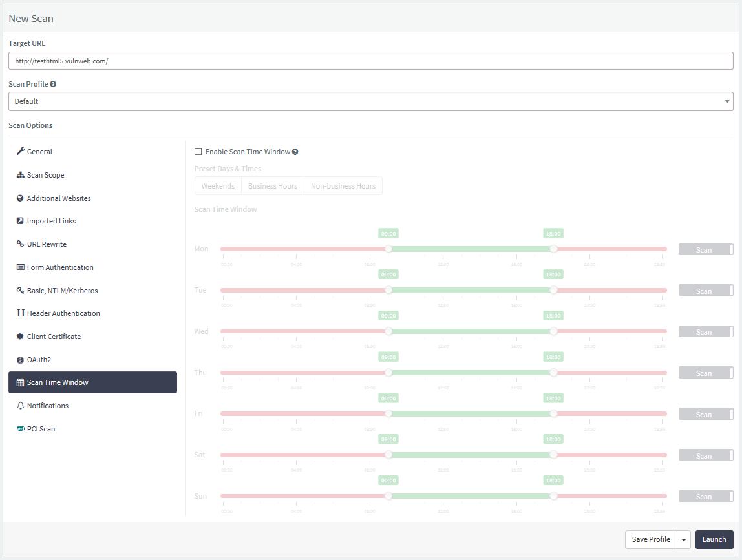Launch the scan with Launch button
The image size is (742, 560).
tap(714, 540)
